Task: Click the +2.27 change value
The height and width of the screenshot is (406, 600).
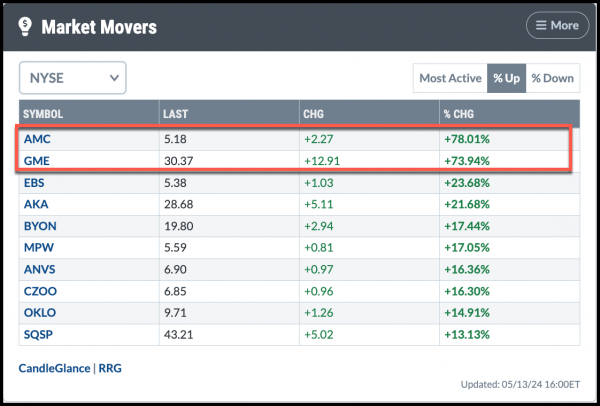Action: 318,139
